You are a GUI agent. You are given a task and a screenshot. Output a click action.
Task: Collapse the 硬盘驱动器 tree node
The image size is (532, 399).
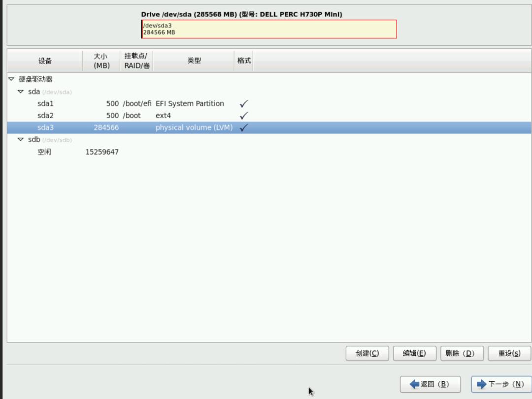pos(11,79)
